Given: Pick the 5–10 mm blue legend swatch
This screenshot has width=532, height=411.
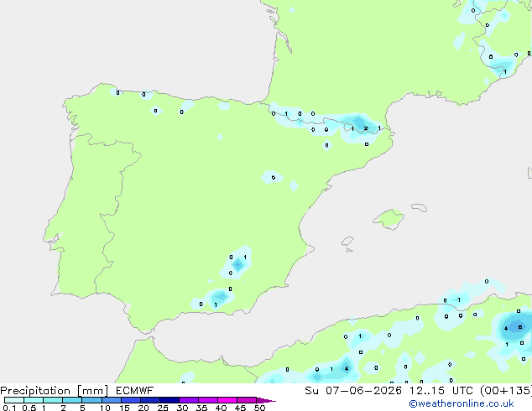Looking at the screenshot, I should tap(91, 400).
